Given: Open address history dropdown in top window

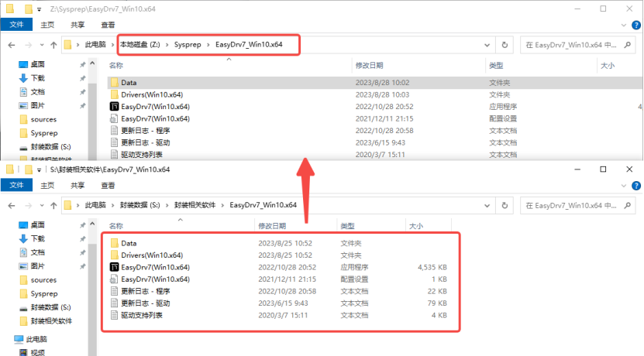Looking at the screenshot, I should pyautogui.click(x=487, y=45).
